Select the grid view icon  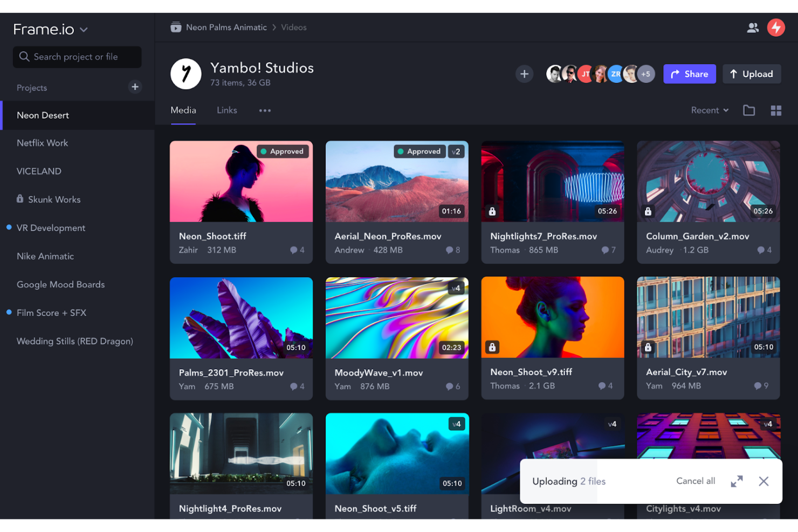776,110
